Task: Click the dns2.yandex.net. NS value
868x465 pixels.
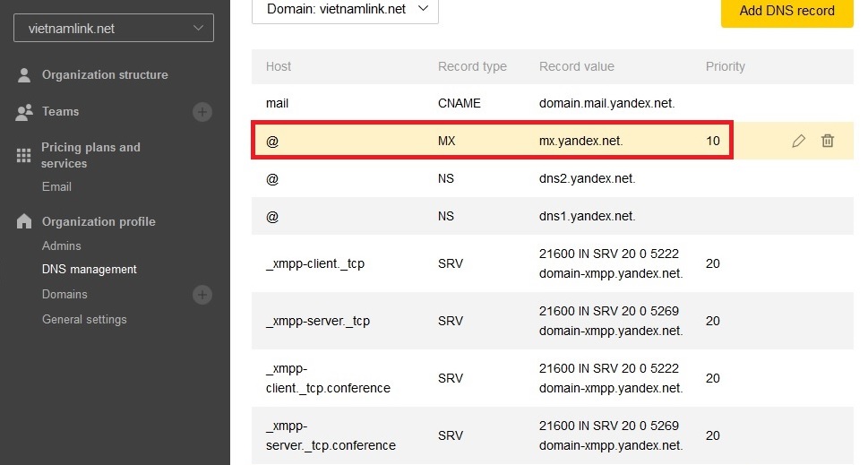Action: 587,178
